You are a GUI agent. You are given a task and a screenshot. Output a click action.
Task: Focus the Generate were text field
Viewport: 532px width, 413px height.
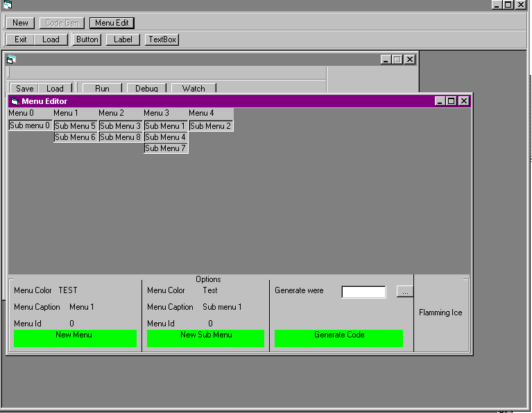[363, 292]
